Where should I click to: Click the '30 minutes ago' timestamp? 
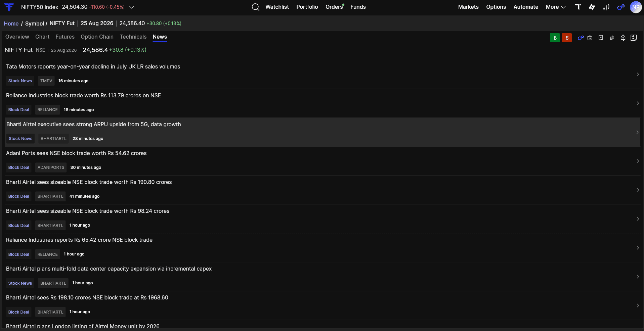(86, 168)
